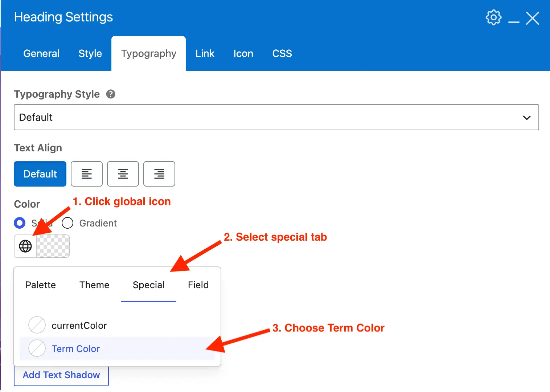Click the global color globe icon
Viewport: 550px width, 392px height.
(25, 246)
